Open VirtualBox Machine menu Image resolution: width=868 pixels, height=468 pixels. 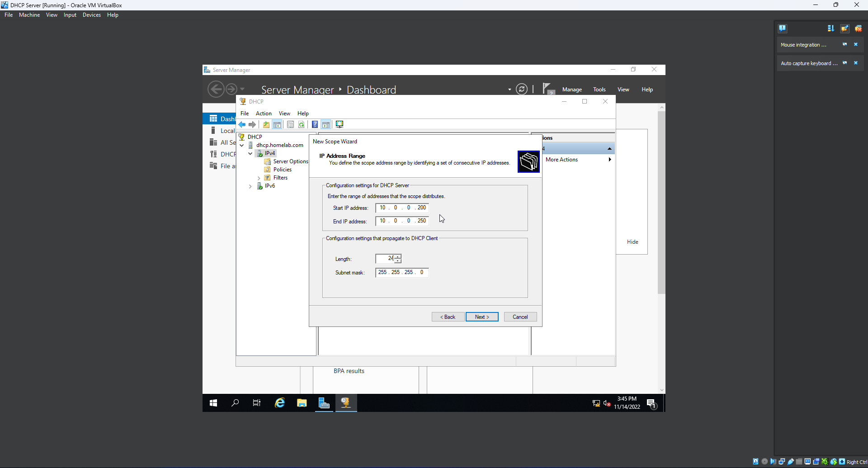[29, 15]
